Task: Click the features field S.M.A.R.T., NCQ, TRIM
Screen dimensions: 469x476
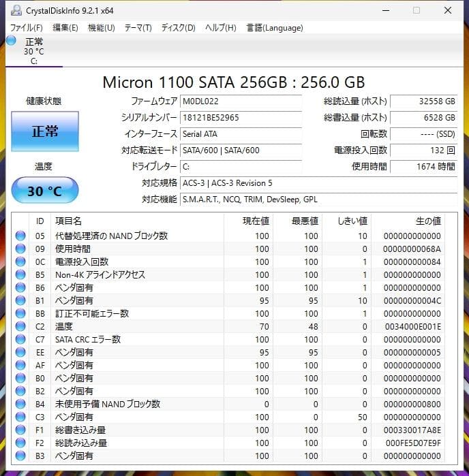Action: [318, 200]
